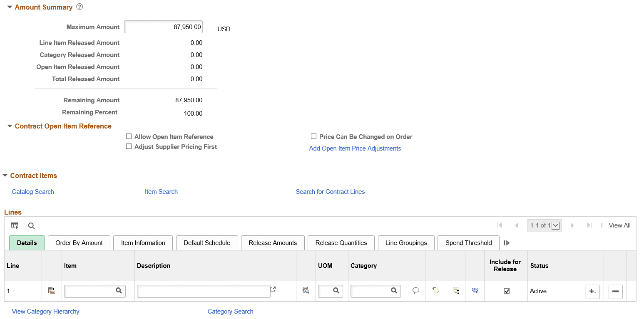Enable the Allow Open Item Reference checkbox
This screenshot has height=319, width=644.
click(x=129, y=136)
